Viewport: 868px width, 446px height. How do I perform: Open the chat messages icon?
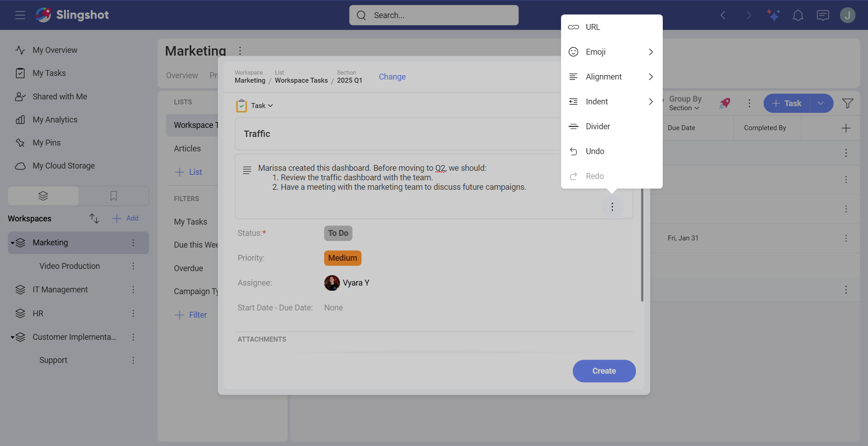[x=823, y=15]
